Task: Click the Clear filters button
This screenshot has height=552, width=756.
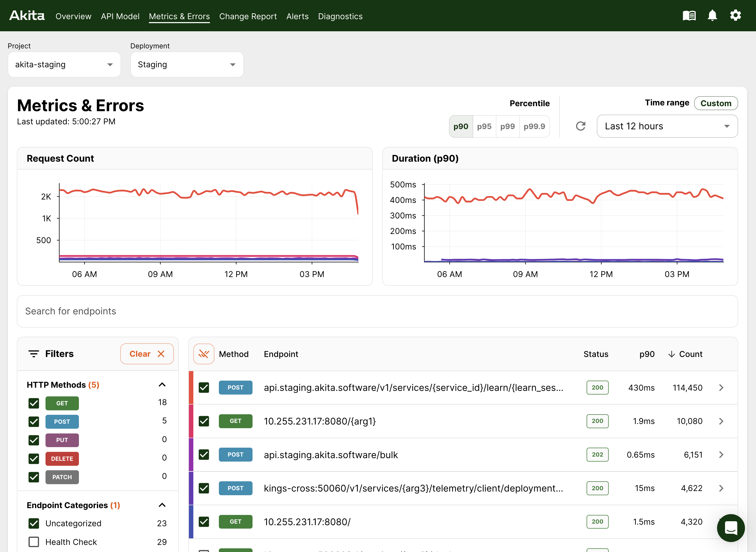Action: click(x=147, y=354)
